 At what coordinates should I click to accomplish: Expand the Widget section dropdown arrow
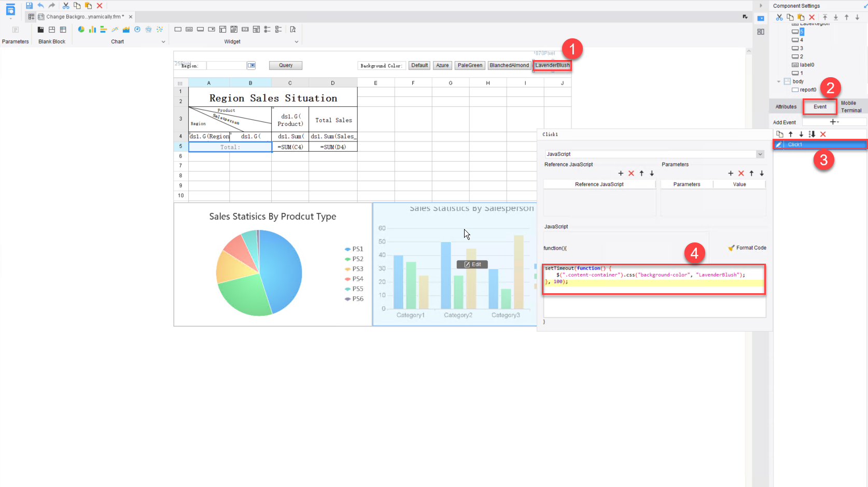[296, 41]
